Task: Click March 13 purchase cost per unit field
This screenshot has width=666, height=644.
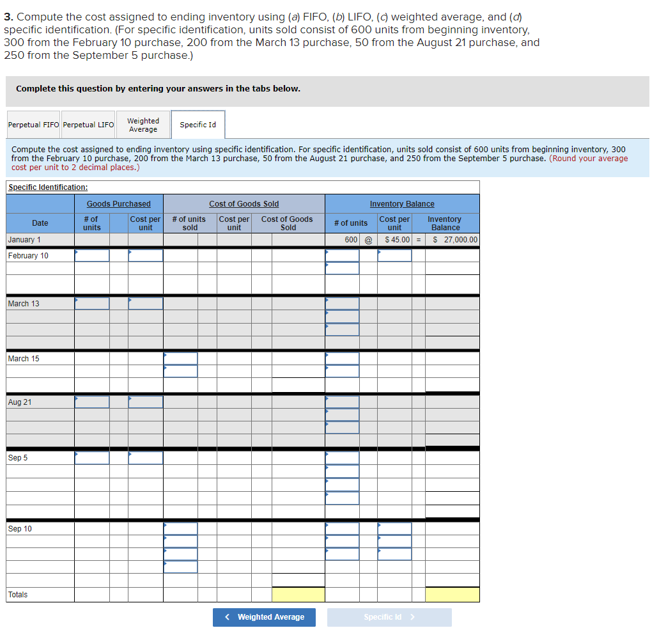Action: click(x=146, y=304)
